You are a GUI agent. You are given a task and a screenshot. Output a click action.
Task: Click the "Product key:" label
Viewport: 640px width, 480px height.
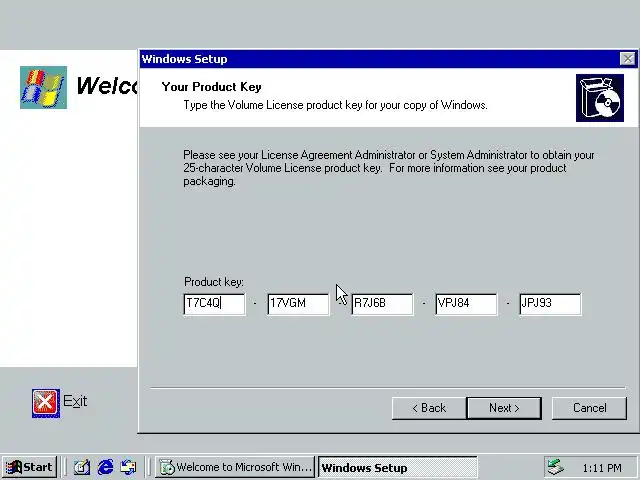[213, 282]
